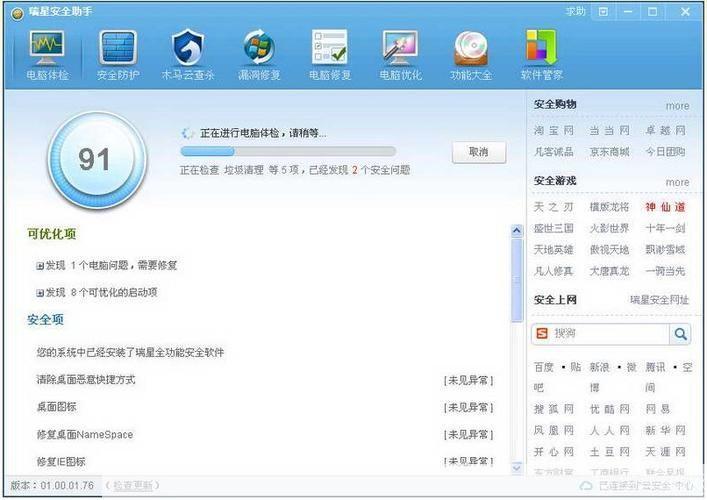Click the scan progress bar

click(x=288, y=151)
